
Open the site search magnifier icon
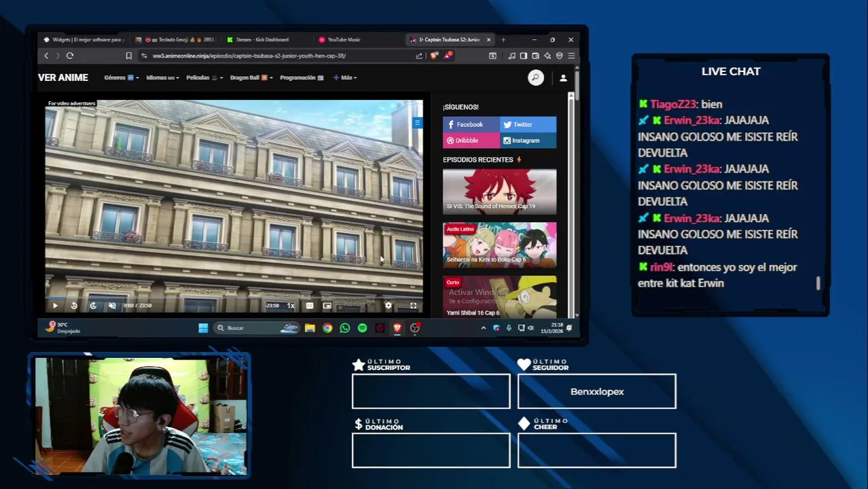pyautogui.click(x=536, y=78)
